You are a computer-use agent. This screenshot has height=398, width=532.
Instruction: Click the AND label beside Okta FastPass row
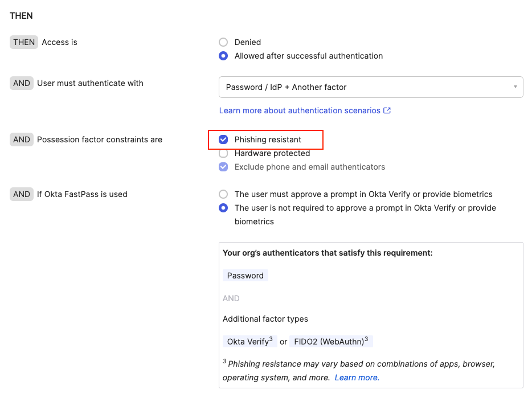point(21,194)
